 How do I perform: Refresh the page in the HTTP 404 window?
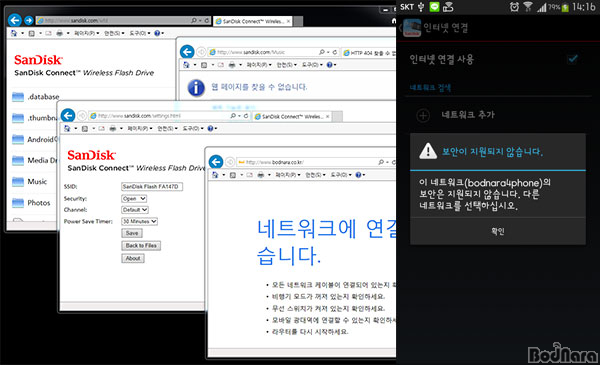point(335,52)
